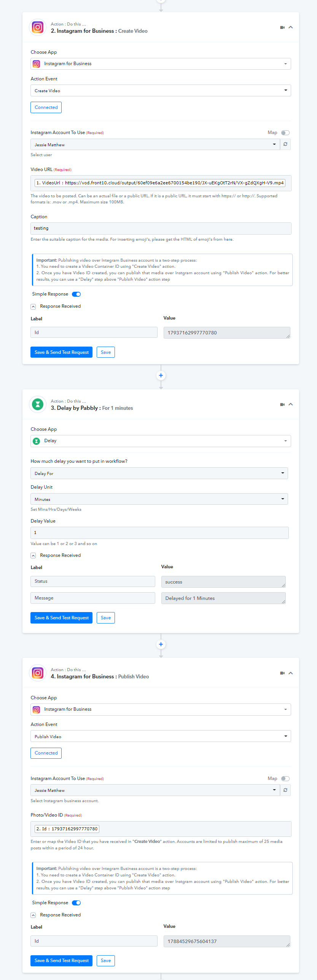
Task: Click the success value field
Action: [x=223, y=582]
